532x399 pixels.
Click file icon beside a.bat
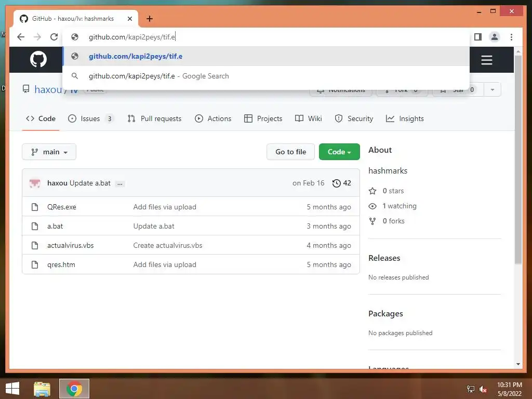pyautogui.click(x=35, y=227)
